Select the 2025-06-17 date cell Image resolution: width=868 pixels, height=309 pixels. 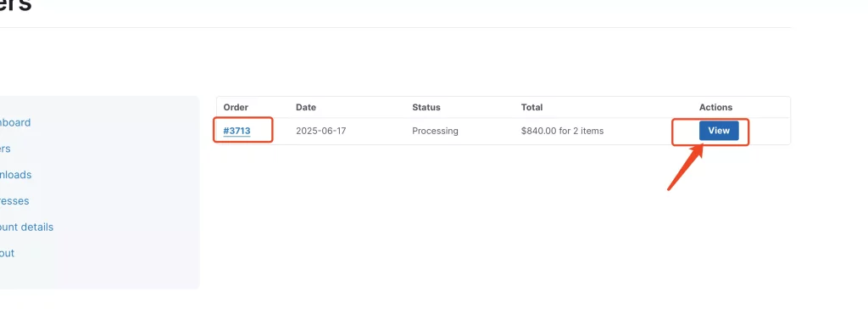321,132
